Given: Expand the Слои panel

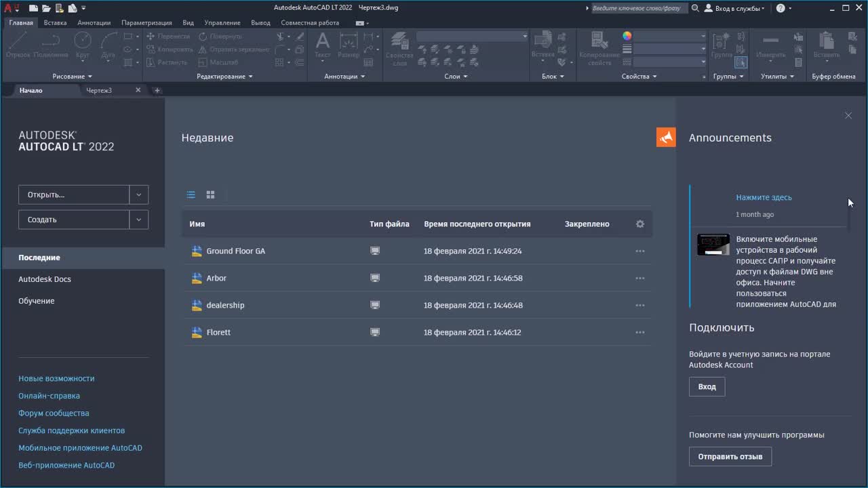Looking at the screenshot, I should coord(456,77).
